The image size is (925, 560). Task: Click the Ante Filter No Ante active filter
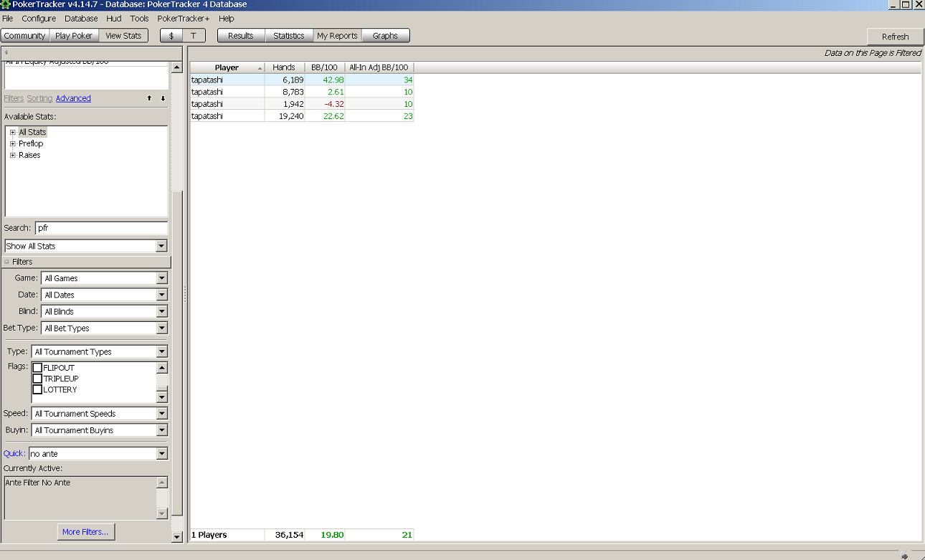(37, 483)
